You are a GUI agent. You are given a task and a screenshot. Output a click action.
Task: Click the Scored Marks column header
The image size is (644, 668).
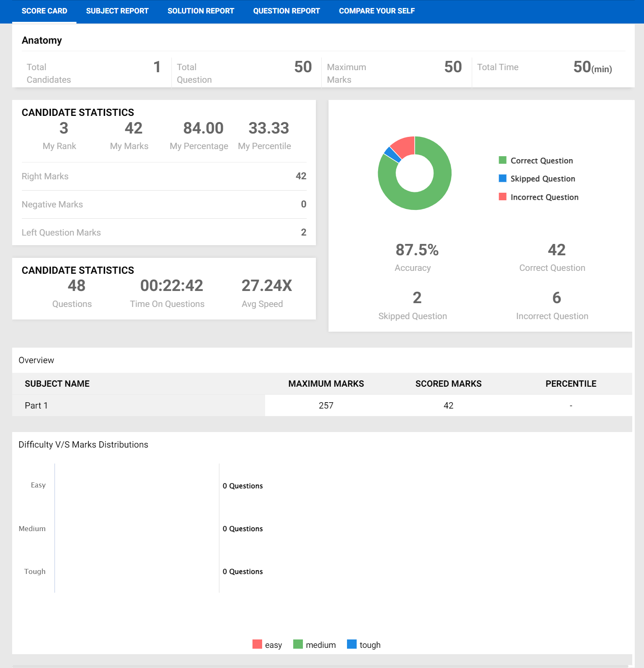pos(448,384)
